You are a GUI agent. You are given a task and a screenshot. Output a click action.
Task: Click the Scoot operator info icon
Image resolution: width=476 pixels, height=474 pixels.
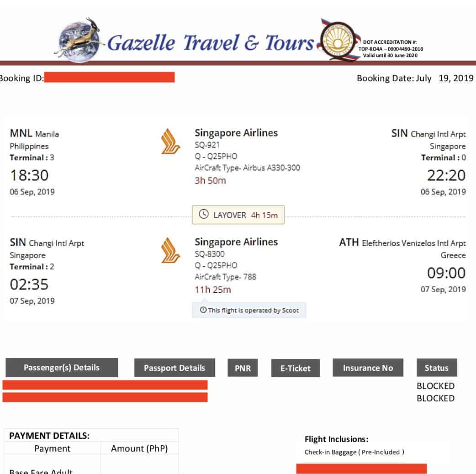(203, 310)
